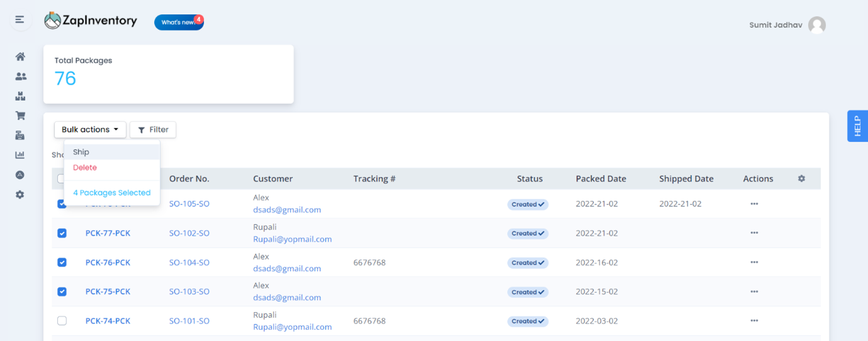Open the Reports bar chart sidebar icon

pos(20,155)
